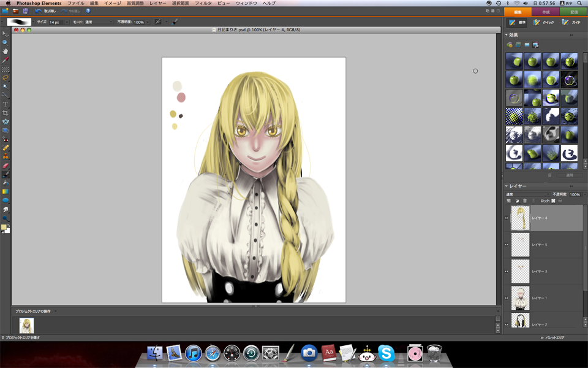The image size is (588, 368).
Task: Select the Clone Stamp tool
Action: coord(6,156)
